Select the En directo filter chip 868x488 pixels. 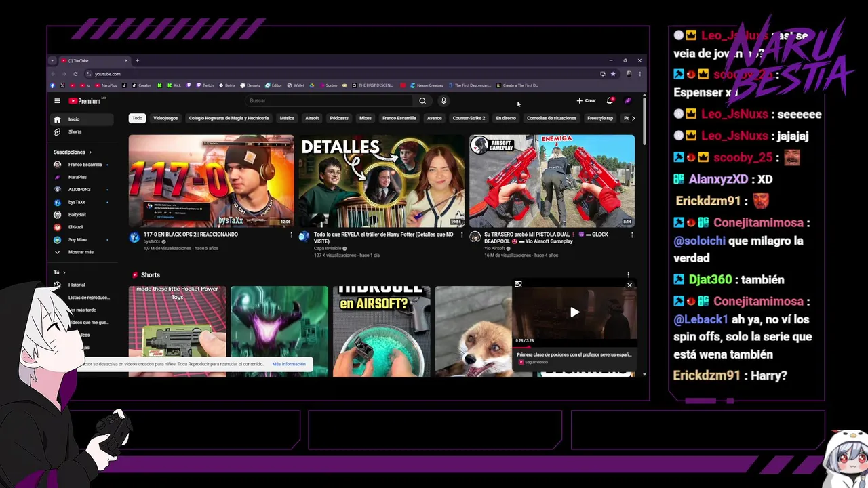[x=506, y=118]
